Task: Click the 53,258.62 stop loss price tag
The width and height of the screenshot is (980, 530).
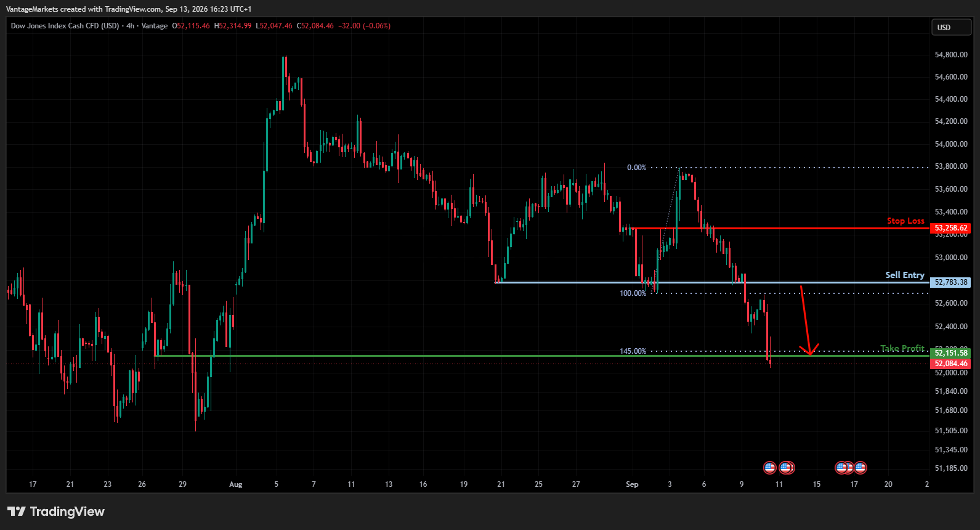Action: coord(951,228)
